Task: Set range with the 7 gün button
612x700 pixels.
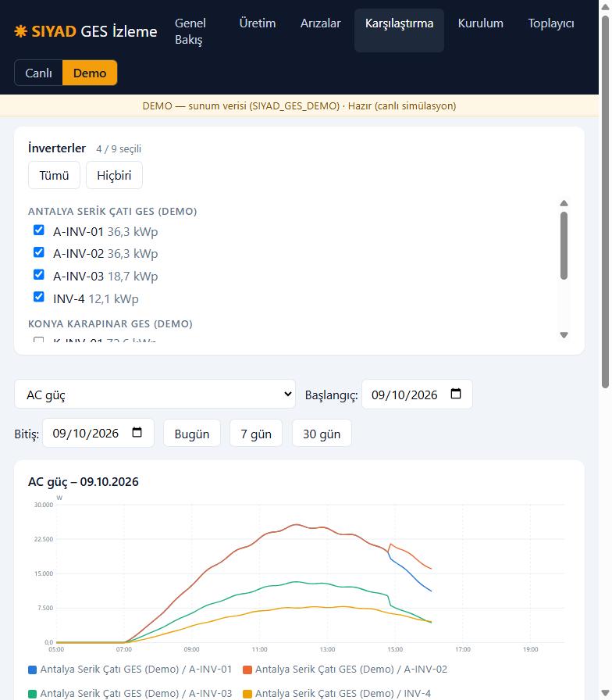Action: [x=256, y=434]
